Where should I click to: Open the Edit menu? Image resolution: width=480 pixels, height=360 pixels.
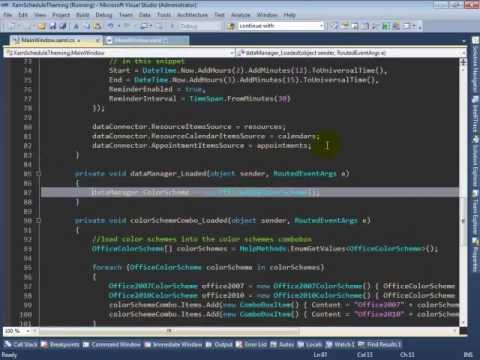click(x=23, y=15)
